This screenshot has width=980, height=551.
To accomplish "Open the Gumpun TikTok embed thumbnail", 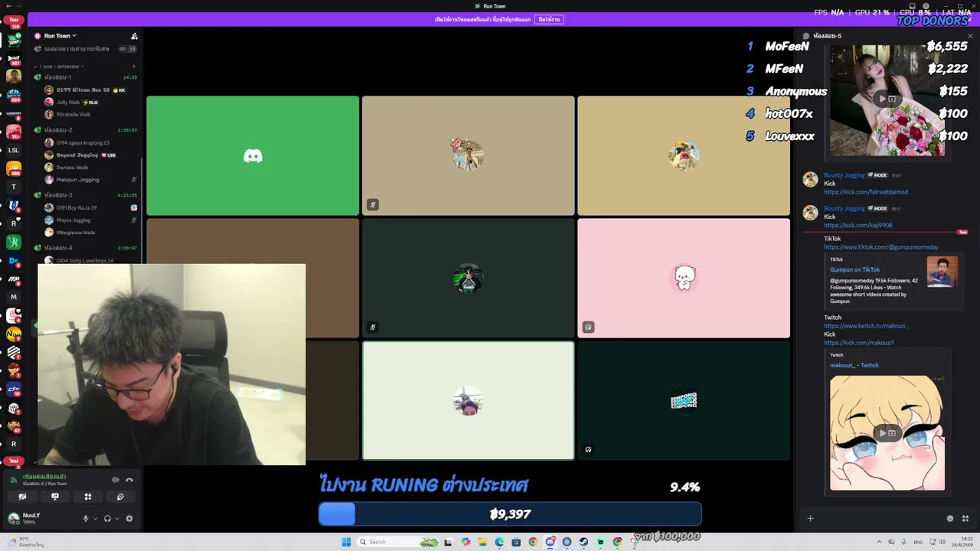I will [942, 272].
